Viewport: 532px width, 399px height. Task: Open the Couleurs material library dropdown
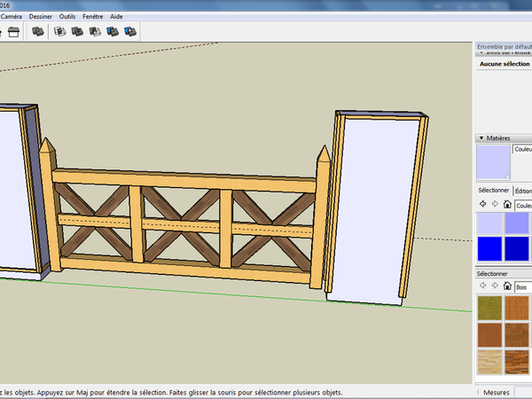pos(523,204)
